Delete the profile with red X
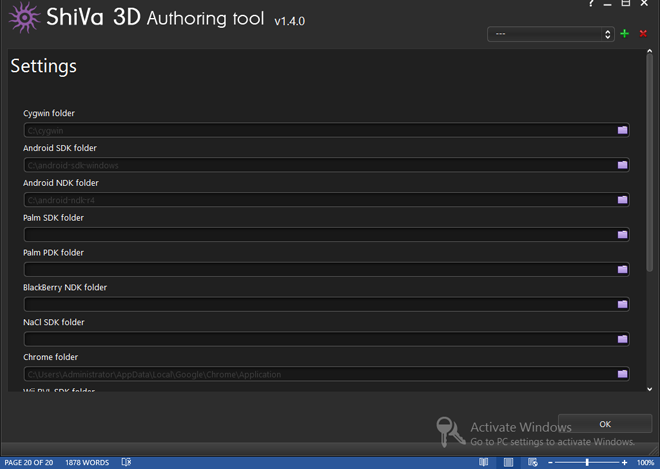Viewport: 660px width, 469px height. (643, 34)
